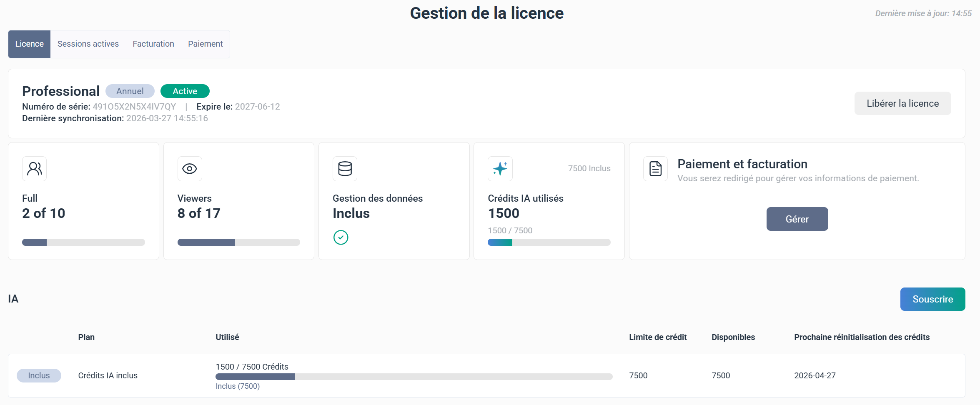Click the Full users icon
The width and height of the screenshot is (980, 405).
[x=34, y=169]
